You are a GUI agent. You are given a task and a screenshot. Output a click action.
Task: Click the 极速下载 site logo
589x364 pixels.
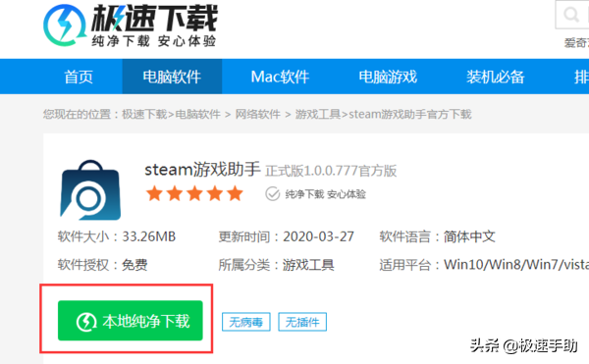131,26
